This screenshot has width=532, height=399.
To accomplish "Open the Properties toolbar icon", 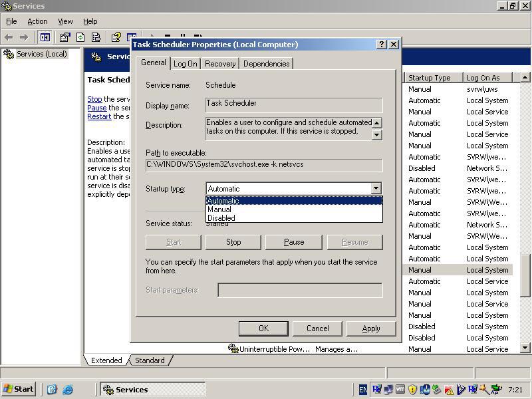I will pos(65,37).
